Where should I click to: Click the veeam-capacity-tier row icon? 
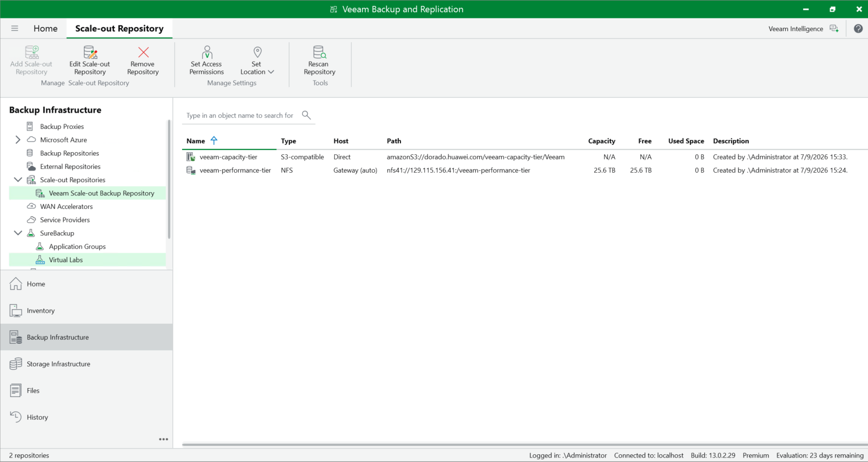pos(190,157)
